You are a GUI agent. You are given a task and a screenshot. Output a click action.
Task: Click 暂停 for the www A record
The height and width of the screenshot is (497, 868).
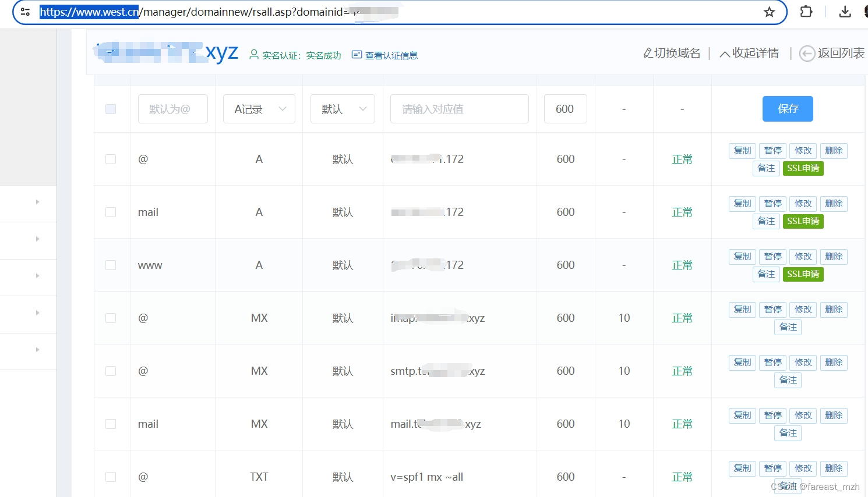tap(773, 257)
